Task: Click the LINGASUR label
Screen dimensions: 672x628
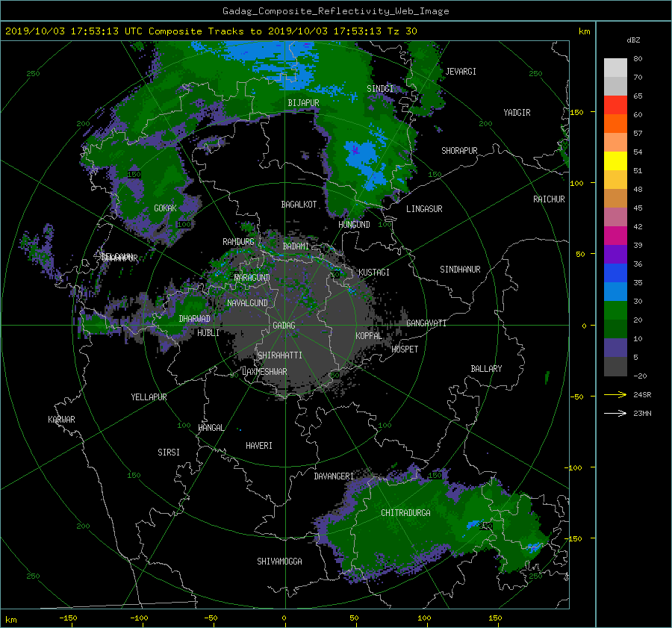Action: [424, 209]
